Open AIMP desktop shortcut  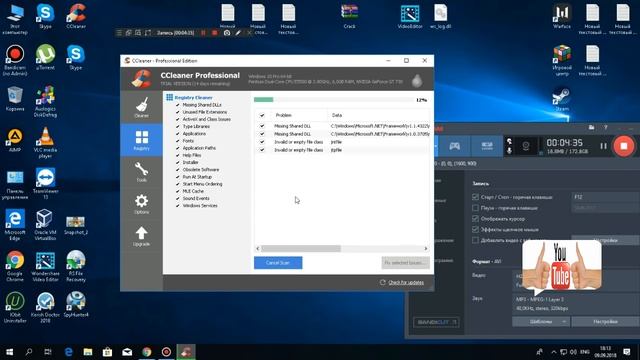tap(15, 140)
